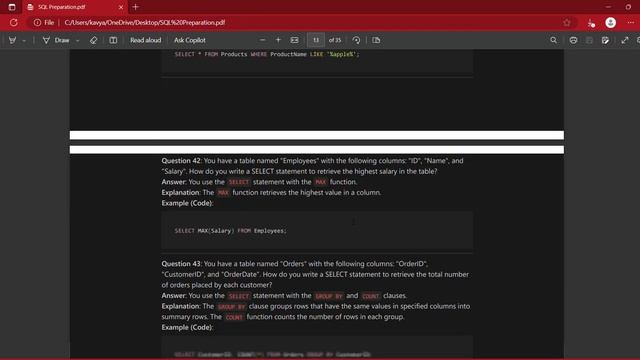This screenshot has height=360, width=640.
Task: Open the user profile avatar
Action: (611, 23)
